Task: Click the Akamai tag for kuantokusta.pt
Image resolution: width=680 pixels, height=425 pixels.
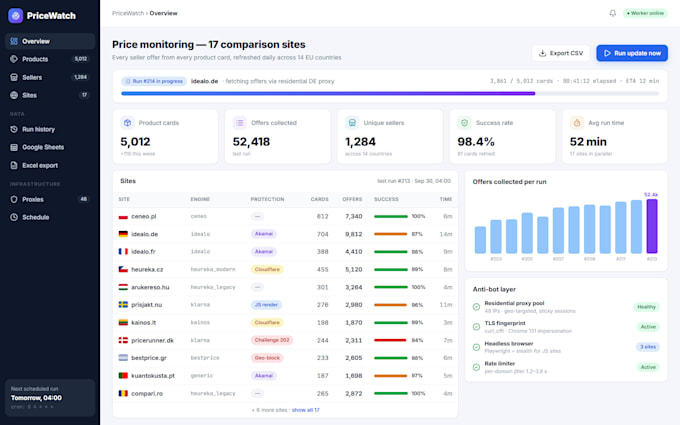Action: pyautogui.click(x=264, y=376)
